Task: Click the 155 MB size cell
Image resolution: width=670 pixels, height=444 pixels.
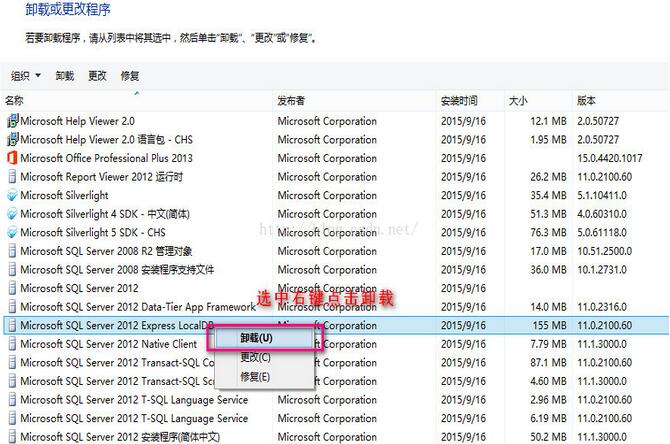Action: 550,325
